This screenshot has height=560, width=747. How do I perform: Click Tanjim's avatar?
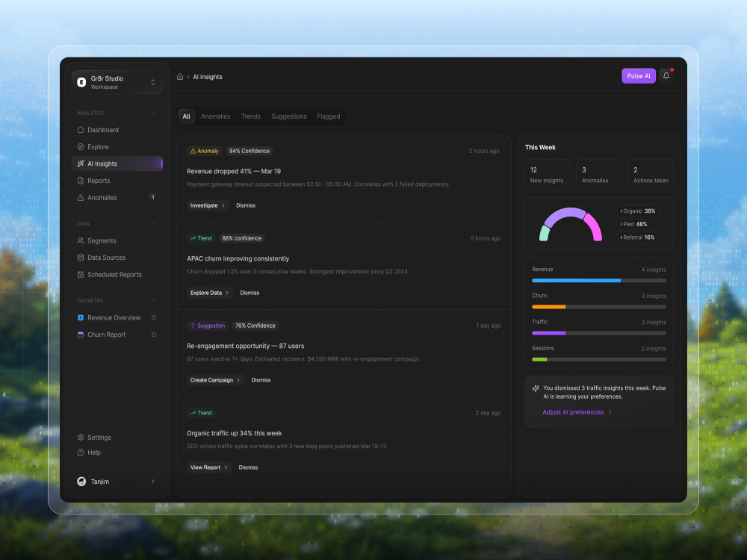click(81, 482)
